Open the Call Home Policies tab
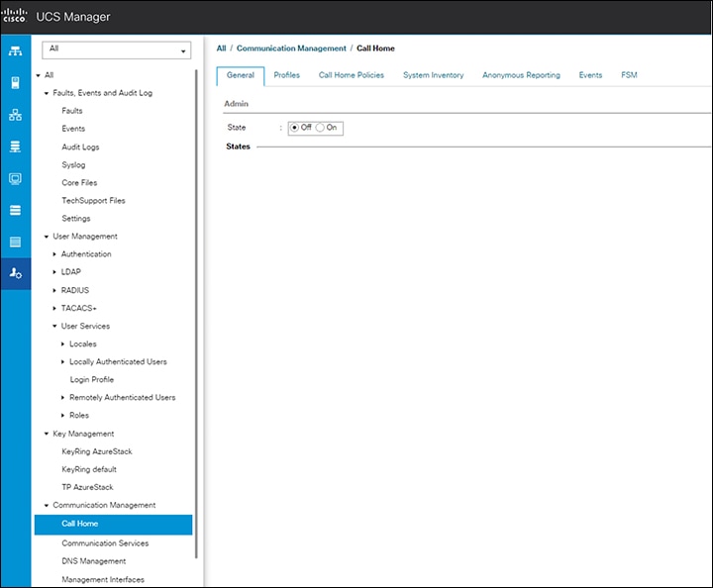Image resolution: width=713 pixels, height=588 pixels. (351, 75)
